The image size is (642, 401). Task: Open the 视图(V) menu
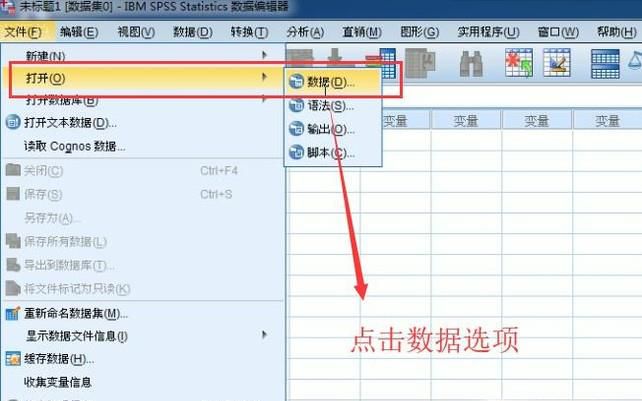point(136,32)
